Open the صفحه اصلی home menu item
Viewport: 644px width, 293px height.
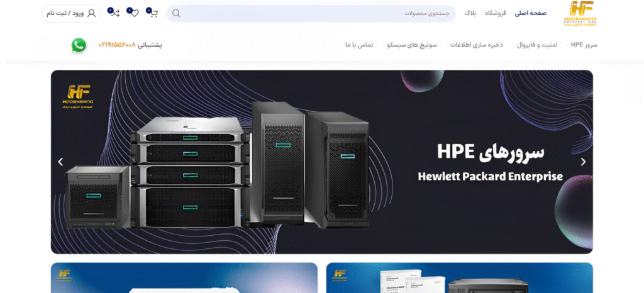pyautogui.click(x=531, y=13)
